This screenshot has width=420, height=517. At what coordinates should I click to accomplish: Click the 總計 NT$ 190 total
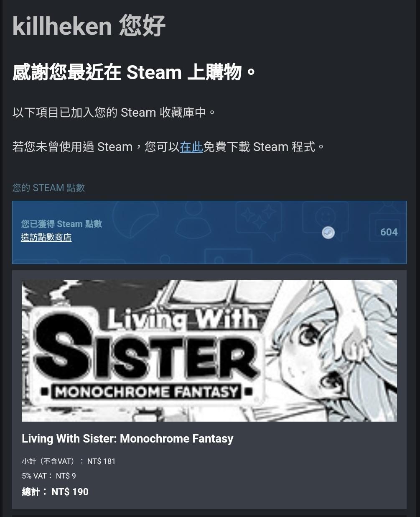click(55, 492)
